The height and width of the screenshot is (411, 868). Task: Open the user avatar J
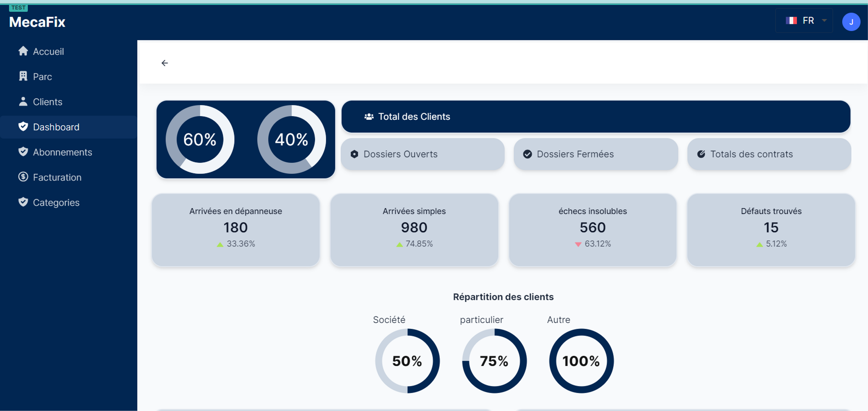click(851, 22)
